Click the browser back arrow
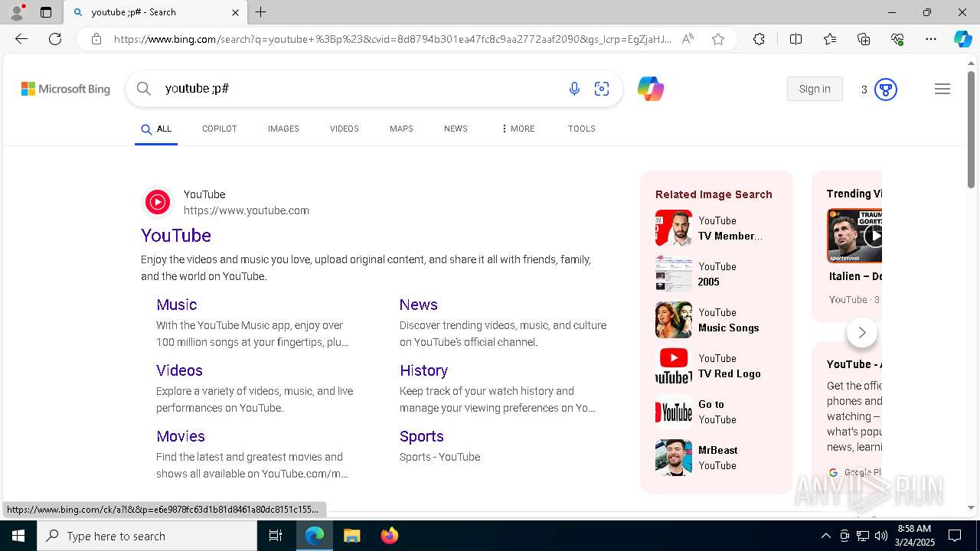 click(21, 39)
